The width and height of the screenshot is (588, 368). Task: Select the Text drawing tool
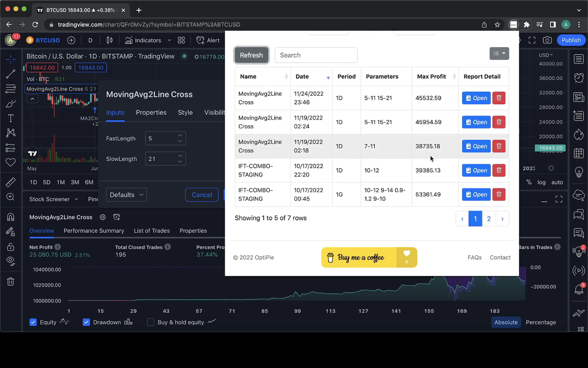pyautogui.click(x=11, y=118)
